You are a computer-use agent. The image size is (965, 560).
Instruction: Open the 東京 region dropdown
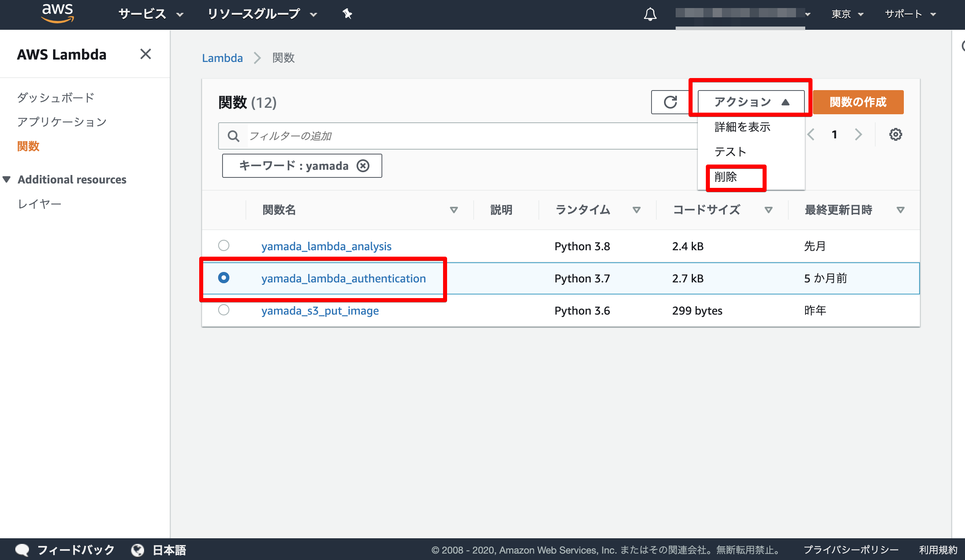click(847, 14)
